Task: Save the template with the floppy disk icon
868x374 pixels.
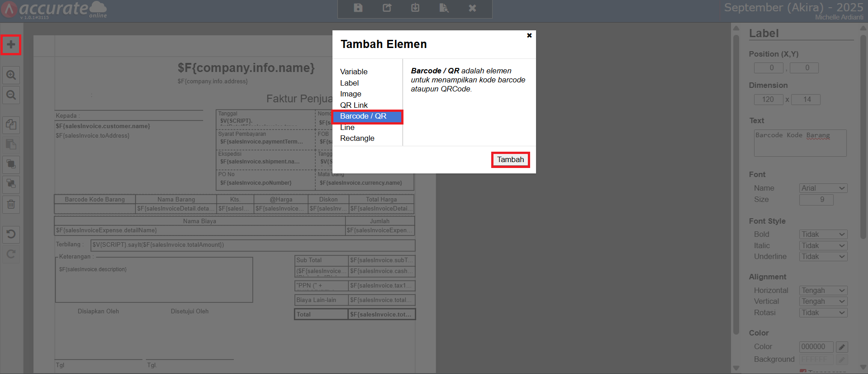Action: click(358, 8)
